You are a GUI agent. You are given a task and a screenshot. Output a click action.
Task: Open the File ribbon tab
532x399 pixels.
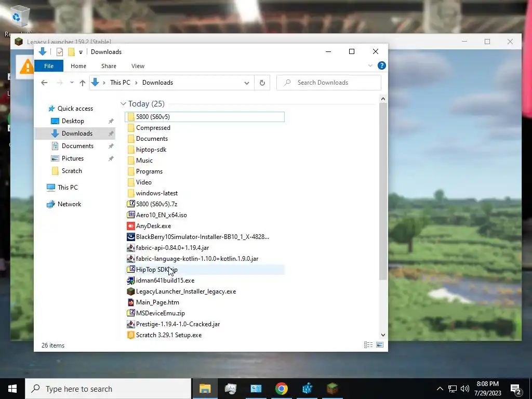49,66
